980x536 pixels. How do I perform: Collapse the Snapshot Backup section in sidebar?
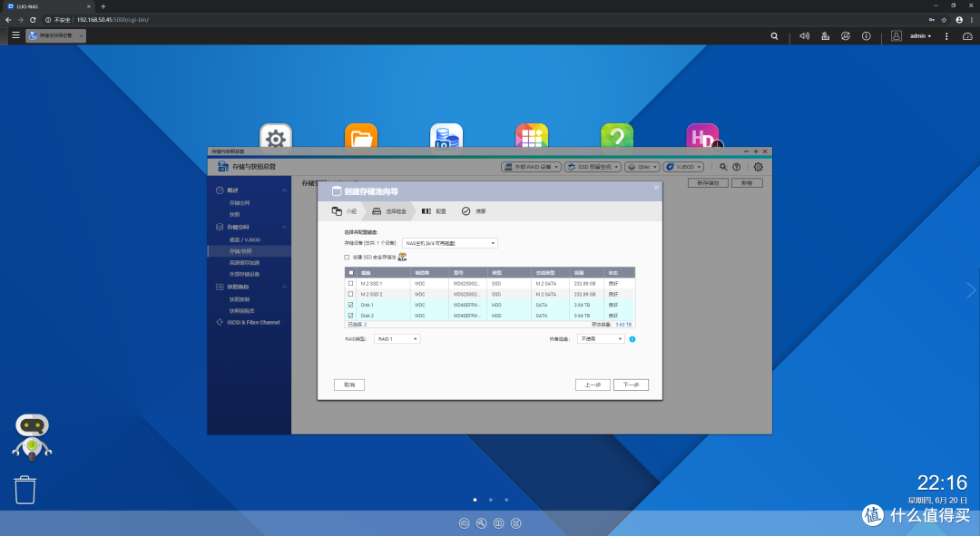tap(284, 287)
